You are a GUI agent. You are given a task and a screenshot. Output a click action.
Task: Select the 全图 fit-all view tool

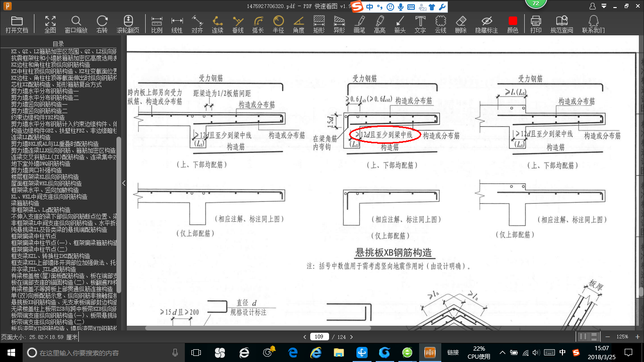50,25
